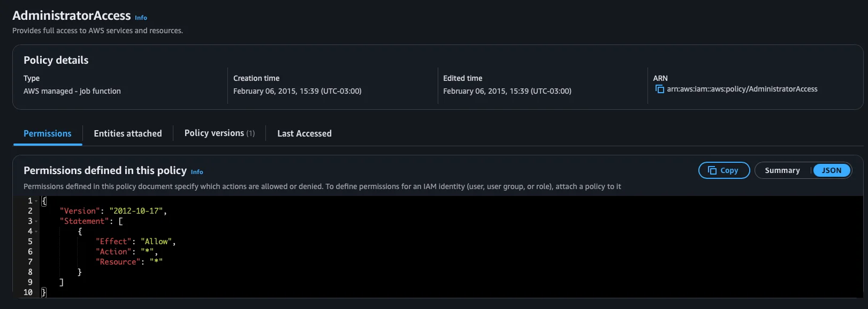Switch policy view to Summary
The image size is (868, 309).
[782, 170]
